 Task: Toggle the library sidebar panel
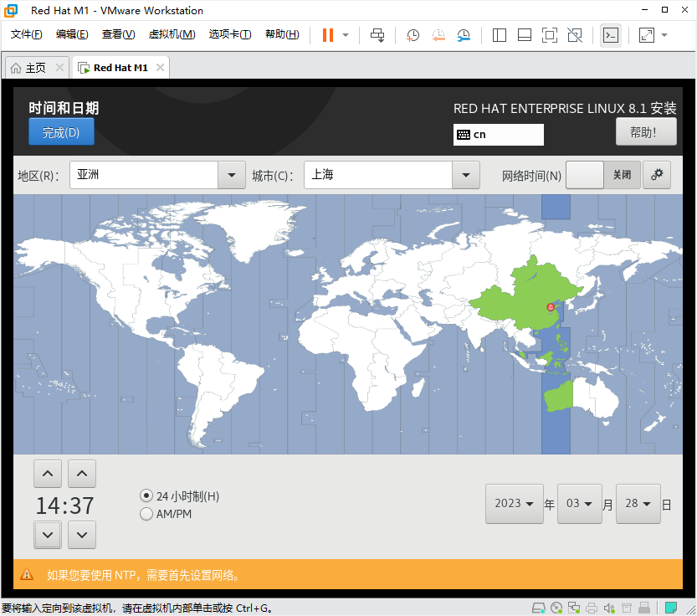[x=500, y=35]
